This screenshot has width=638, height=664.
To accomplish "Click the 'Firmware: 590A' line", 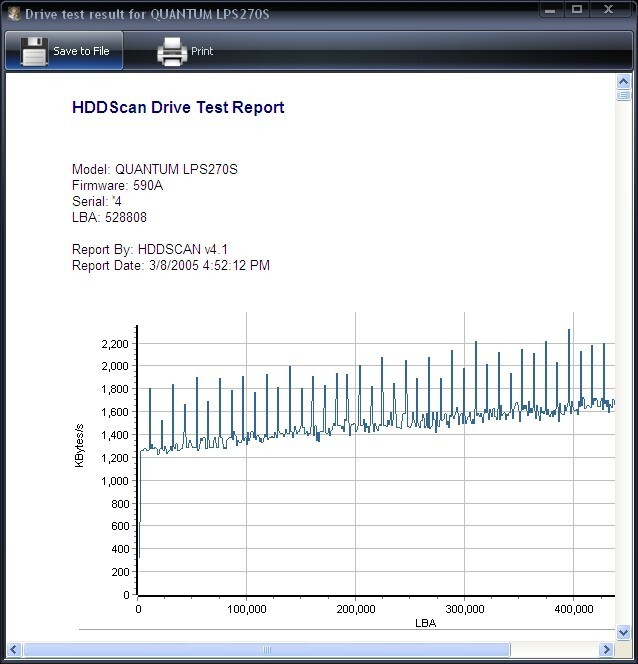I will click(118, 185).
